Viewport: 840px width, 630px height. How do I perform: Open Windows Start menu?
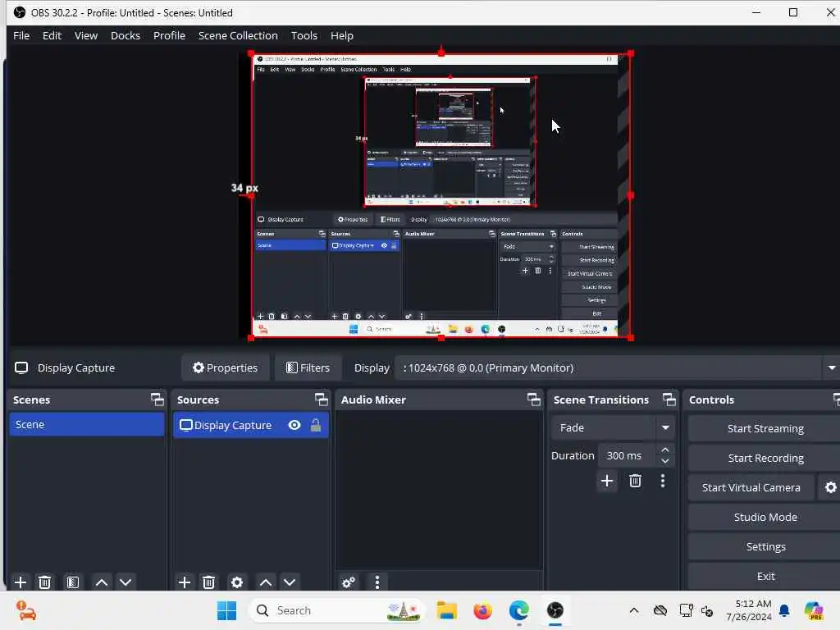226,610
